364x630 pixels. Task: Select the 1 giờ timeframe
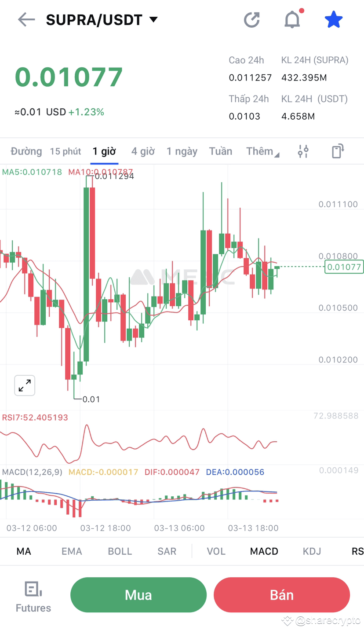[104, 151]
